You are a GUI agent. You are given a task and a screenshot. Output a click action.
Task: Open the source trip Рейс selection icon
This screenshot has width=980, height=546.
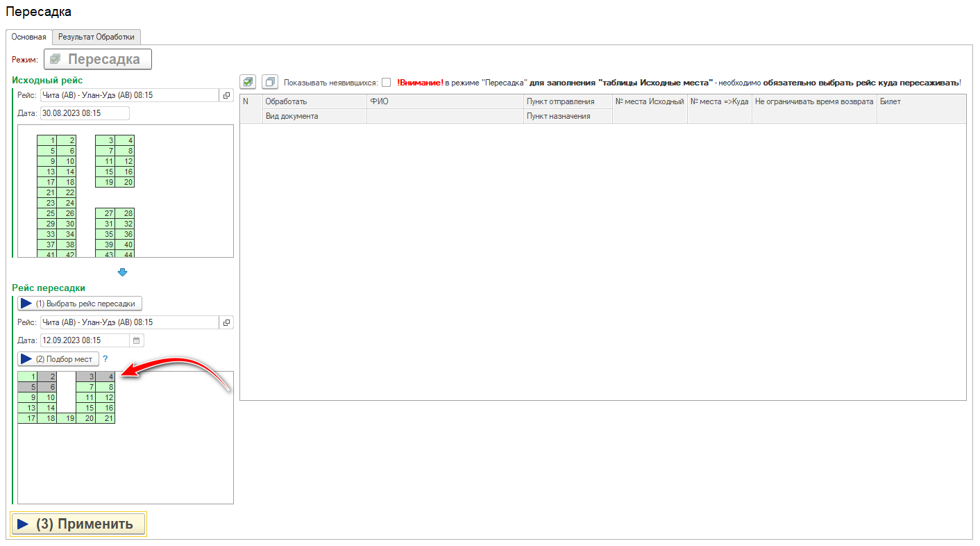226,95
